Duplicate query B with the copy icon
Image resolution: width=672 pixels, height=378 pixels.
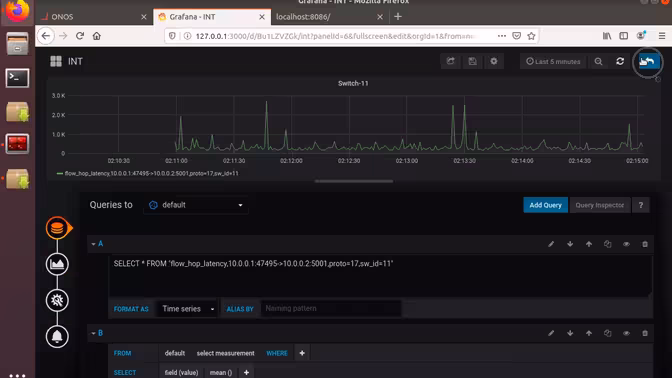[x=608, y=333]
